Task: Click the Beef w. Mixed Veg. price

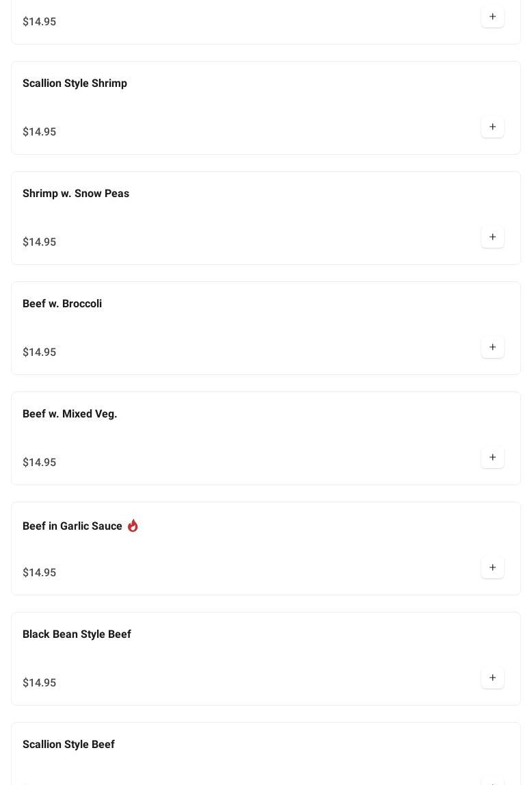Action: [40, 463]
